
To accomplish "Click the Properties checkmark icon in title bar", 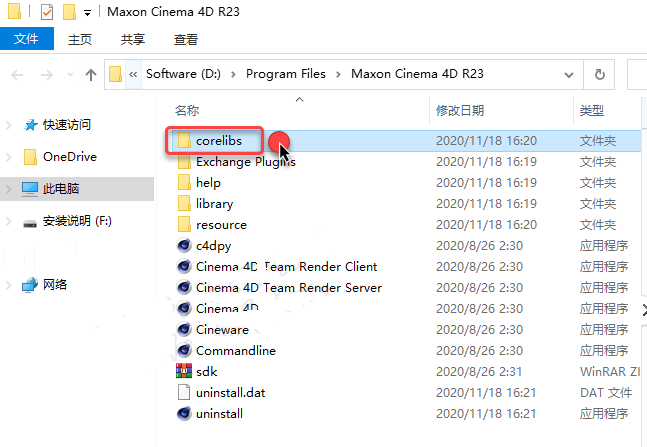I will pos(47,12).
